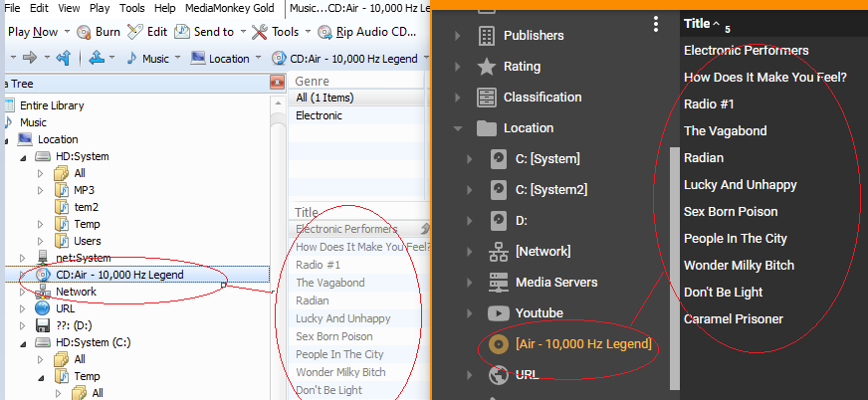Click the Media Servers icon
868x400 pixels.
coord(498,283)
